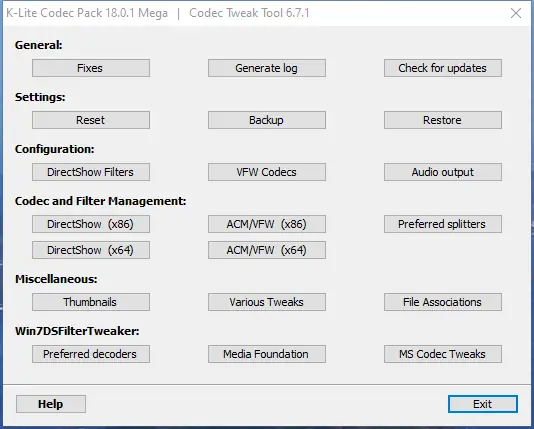The width and height of the screenshot is (534, 429).
Task: Manage DirectShow (x86) filters
Action: [91, 224]
